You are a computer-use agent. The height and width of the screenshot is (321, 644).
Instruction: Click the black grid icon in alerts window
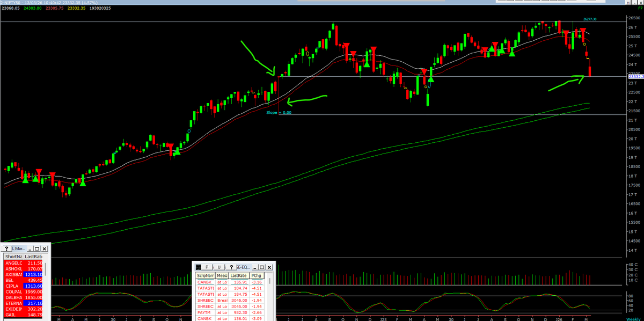pyautogui.click(x=199, y=267)
